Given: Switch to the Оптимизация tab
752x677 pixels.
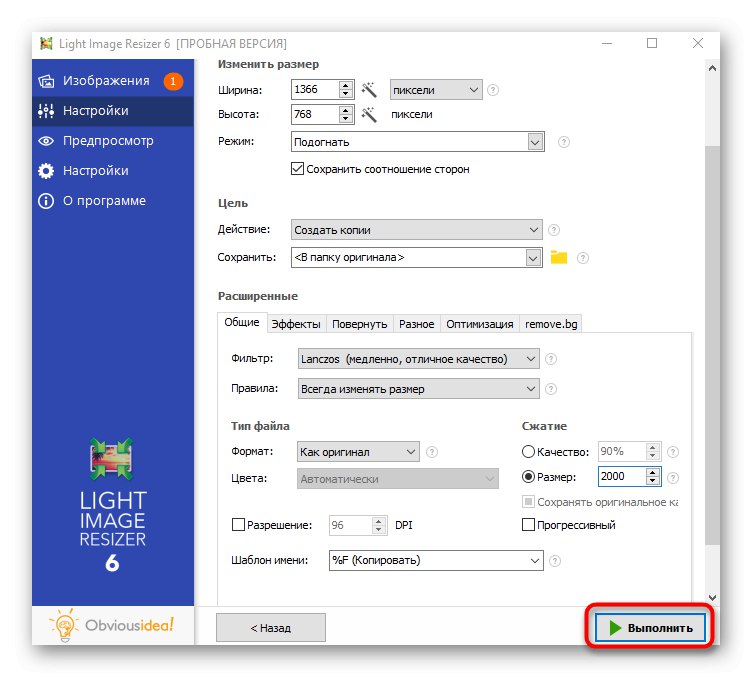Looking at the screenshot, I should tap(479, 324).
